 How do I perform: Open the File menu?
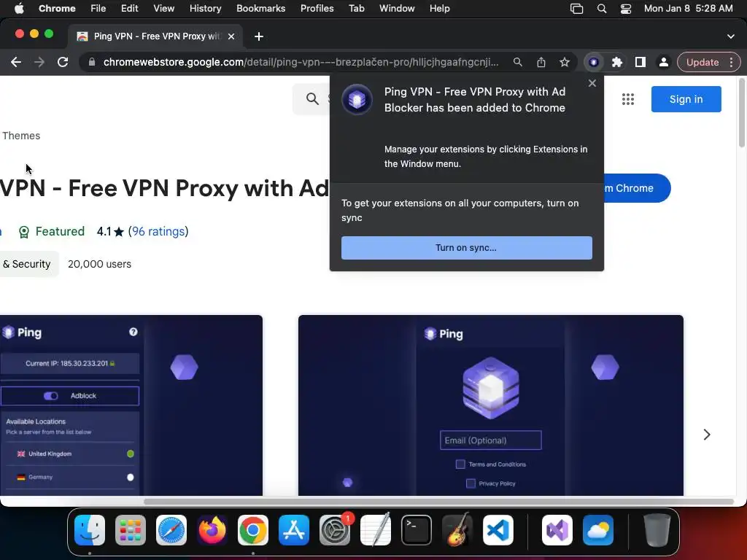tap(98, 9)
